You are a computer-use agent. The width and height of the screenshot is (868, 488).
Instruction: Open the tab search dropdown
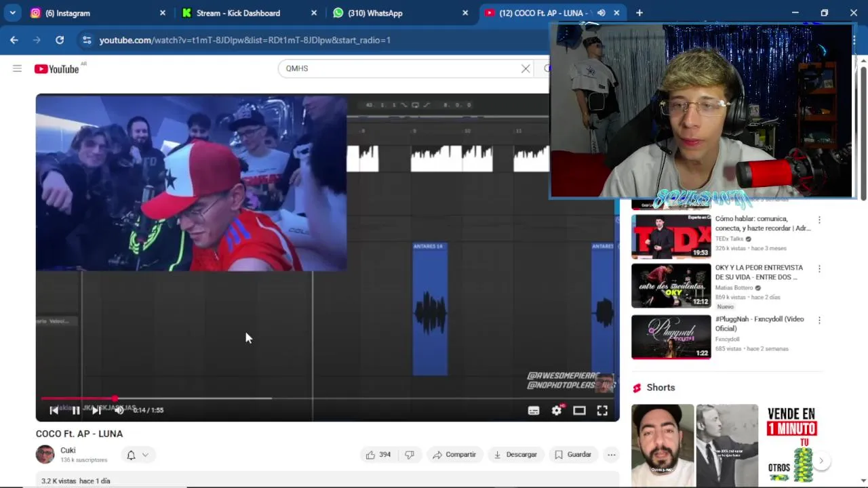point(12,13)
